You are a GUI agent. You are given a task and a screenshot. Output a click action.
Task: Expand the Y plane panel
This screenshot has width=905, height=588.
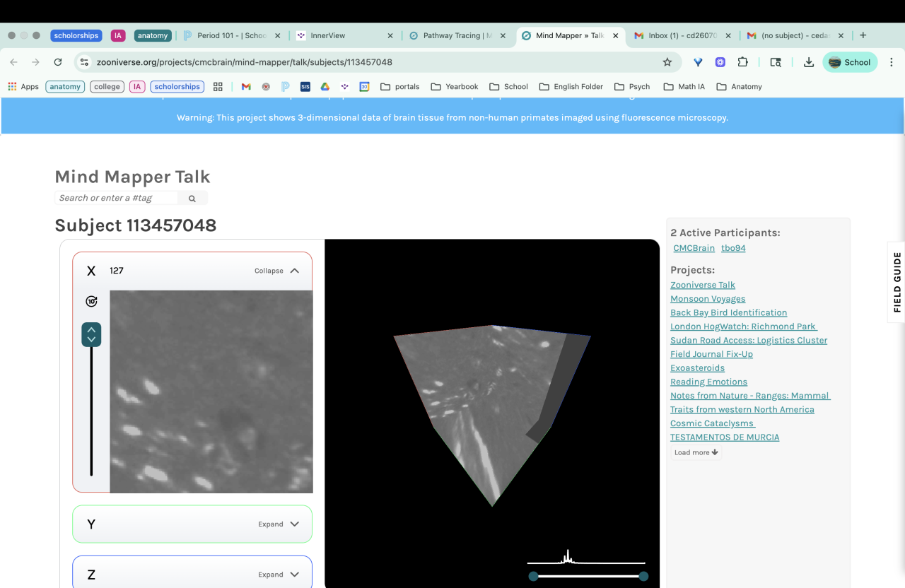click(279, 524)
